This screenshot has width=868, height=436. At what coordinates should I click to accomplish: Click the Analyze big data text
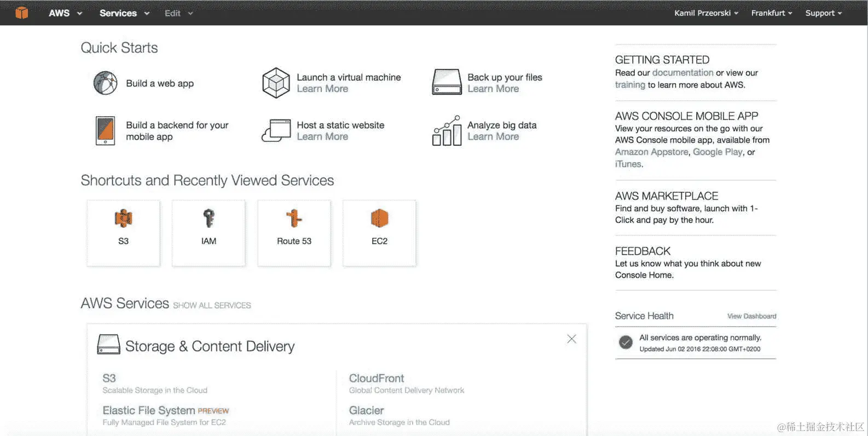coord(502,125)
